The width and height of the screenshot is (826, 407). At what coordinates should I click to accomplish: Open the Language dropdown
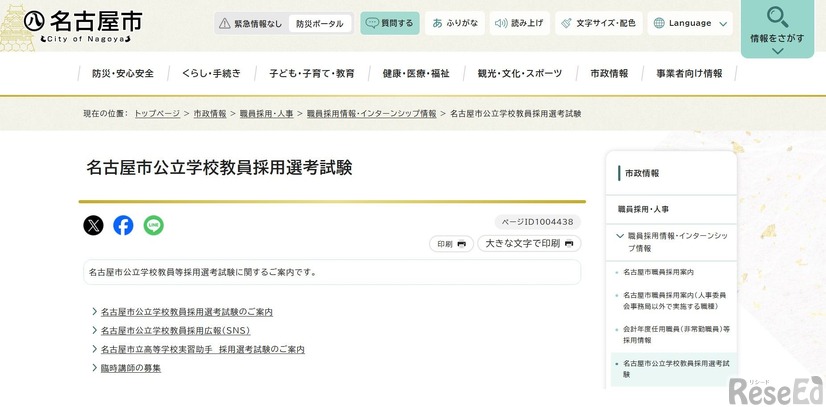point(690,23)
